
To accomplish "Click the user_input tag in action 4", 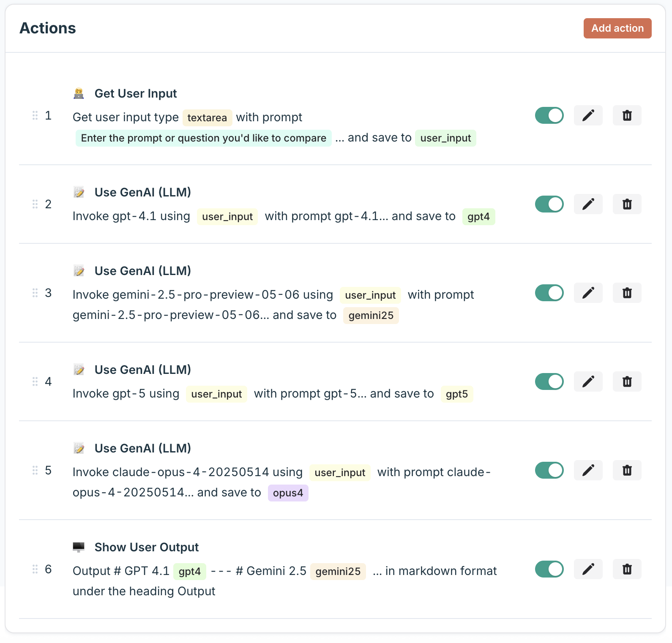I will 216,394.
